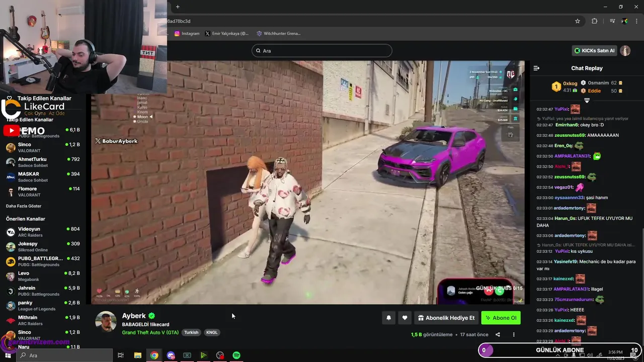
Task: Collapse the Chat Replay panel arrow
Action: point(536,68)
